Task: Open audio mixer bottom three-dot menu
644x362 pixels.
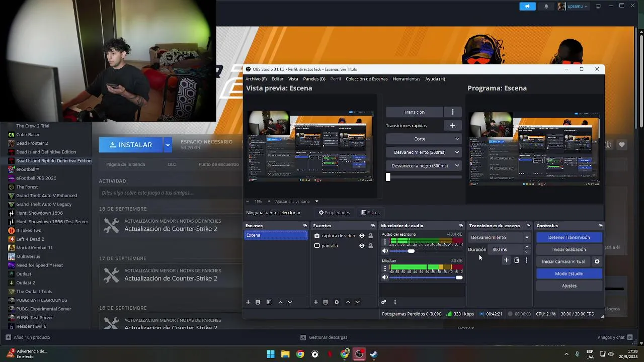Action: click(395, 302)
